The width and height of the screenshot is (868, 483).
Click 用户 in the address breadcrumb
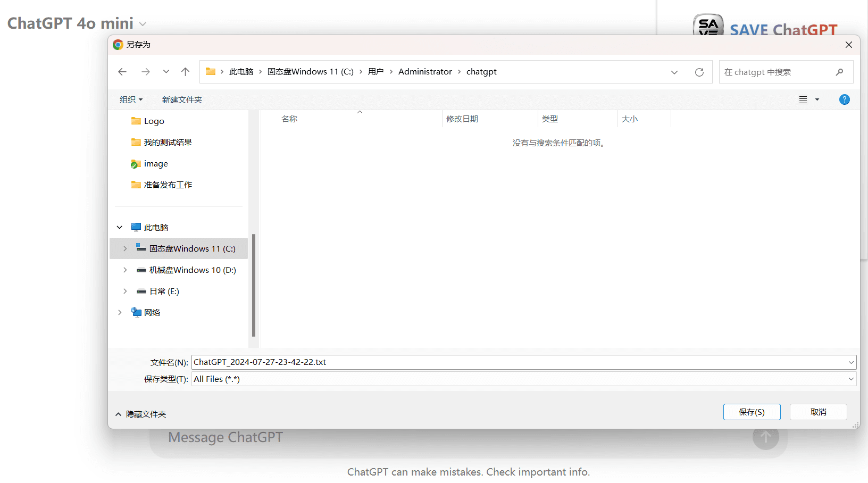click(375, 72)
